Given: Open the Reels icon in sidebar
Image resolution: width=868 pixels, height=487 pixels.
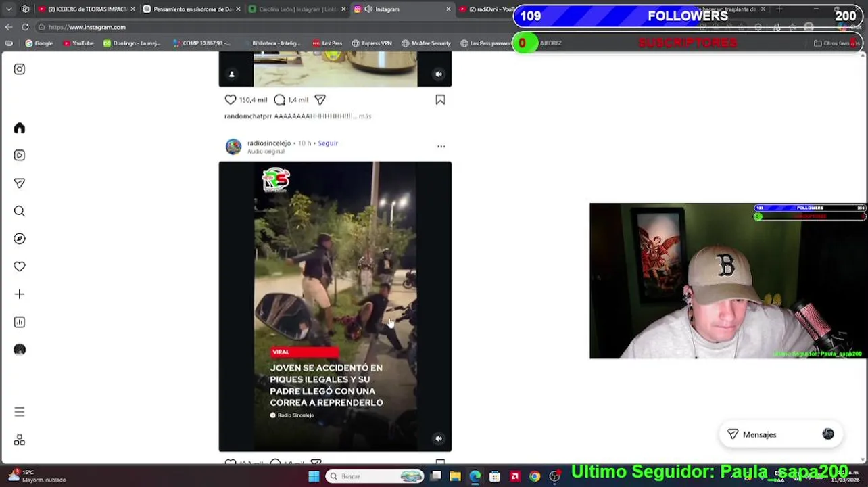Looking at the screenshot, I should click(20, 155).
